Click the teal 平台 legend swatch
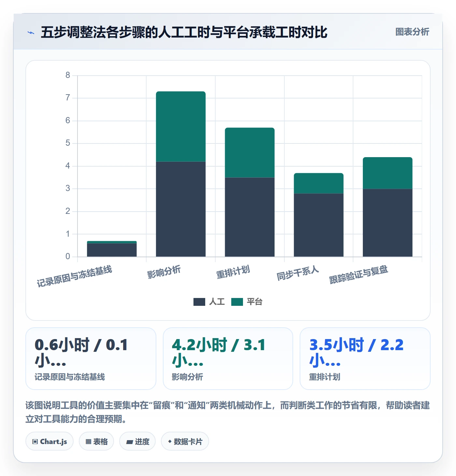This screenshot has height=476, width=456. coord(237,302)
